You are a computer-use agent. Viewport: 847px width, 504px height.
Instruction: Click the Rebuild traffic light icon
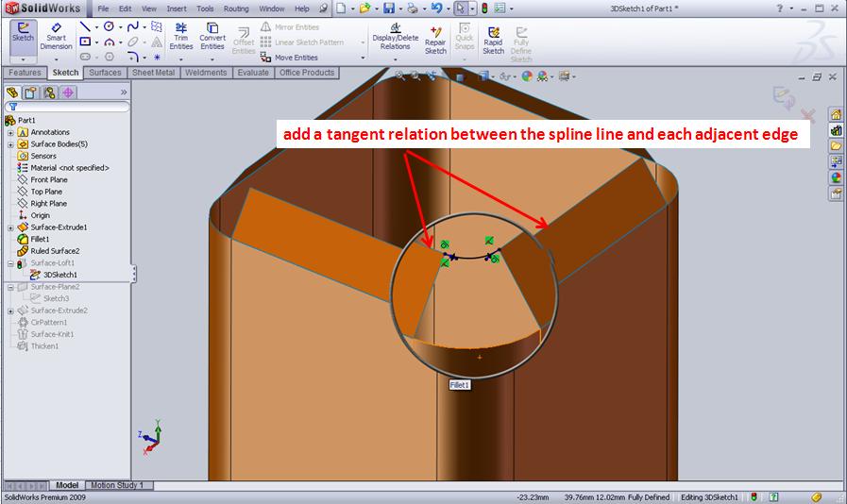(x=484, y=8)
